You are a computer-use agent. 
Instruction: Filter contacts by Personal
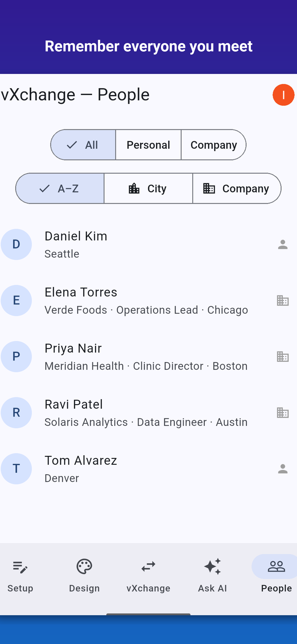click(148, 145)
